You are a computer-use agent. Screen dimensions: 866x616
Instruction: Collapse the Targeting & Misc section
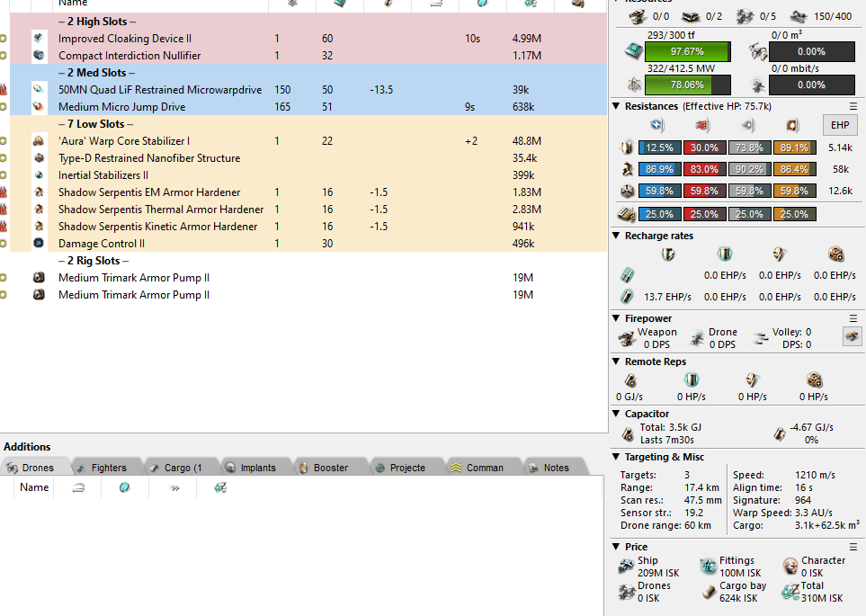[x=616, y=457]
